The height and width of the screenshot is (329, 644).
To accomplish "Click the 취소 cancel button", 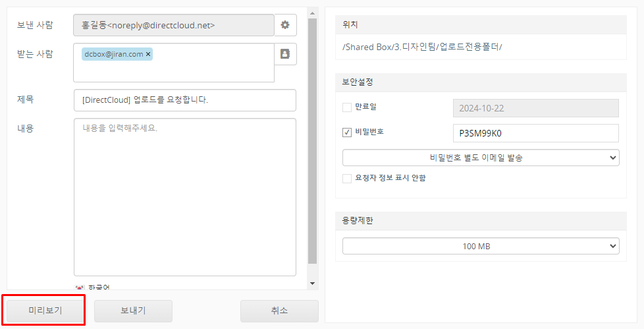I will (x=279, y=311).
